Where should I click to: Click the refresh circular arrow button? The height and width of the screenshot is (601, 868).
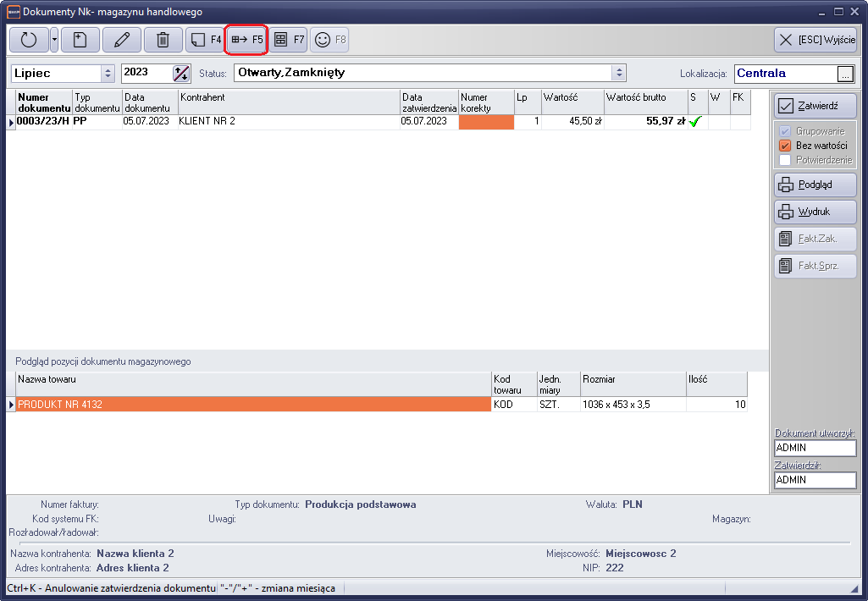(x=29, y=40)
